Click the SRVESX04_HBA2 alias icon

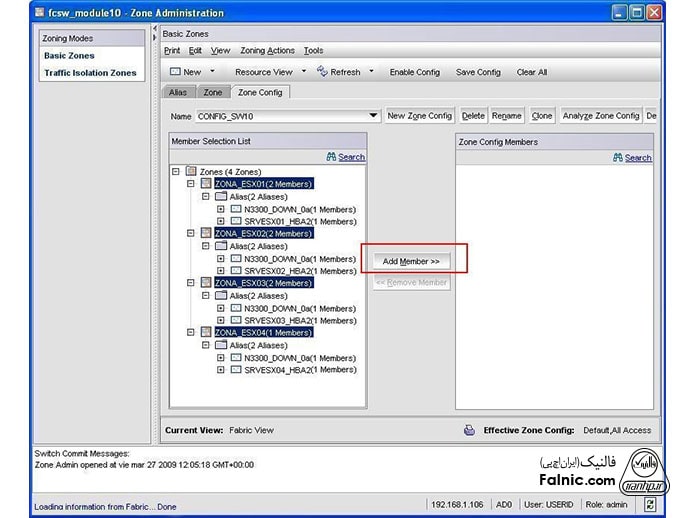236,369
